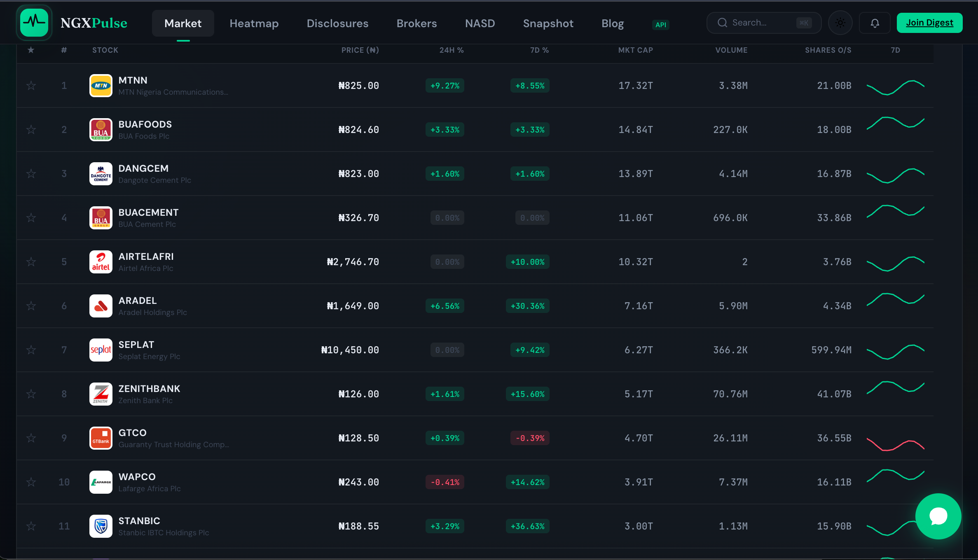978x560 pixels.
Task: Click SEPLAT price ₦10,450.00
Action: 350,350
